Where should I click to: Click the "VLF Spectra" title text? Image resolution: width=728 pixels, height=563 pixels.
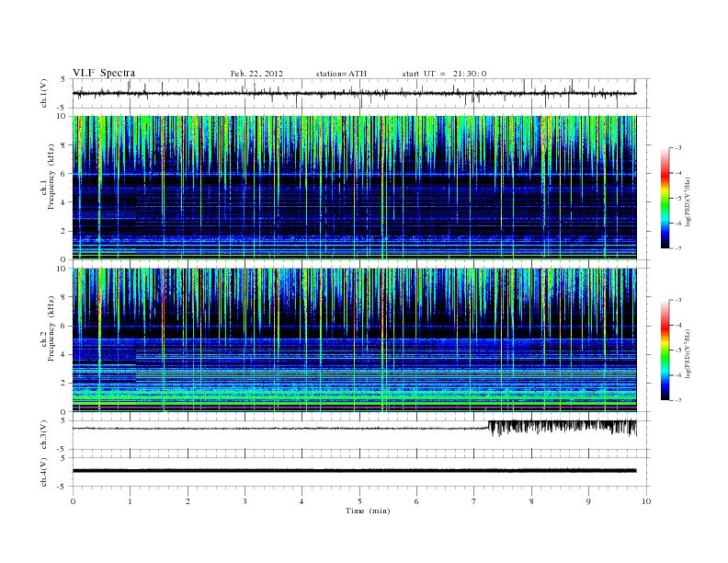tap(104, 73)
